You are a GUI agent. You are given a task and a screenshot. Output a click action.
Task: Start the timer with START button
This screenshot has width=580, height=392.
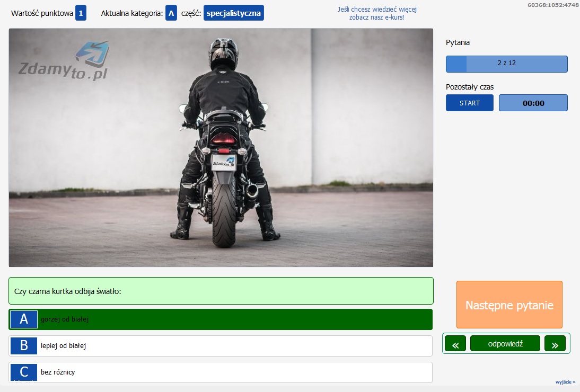point(470,103)
